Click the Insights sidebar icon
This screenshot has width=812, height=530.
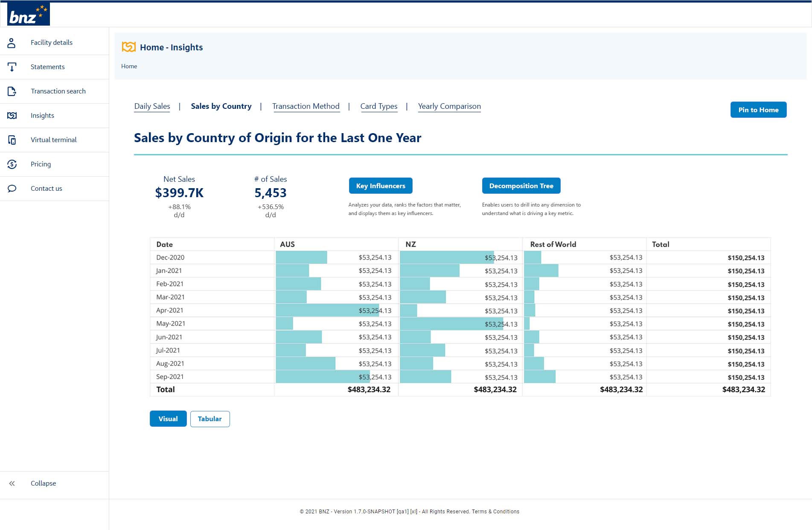coord(12,115)
